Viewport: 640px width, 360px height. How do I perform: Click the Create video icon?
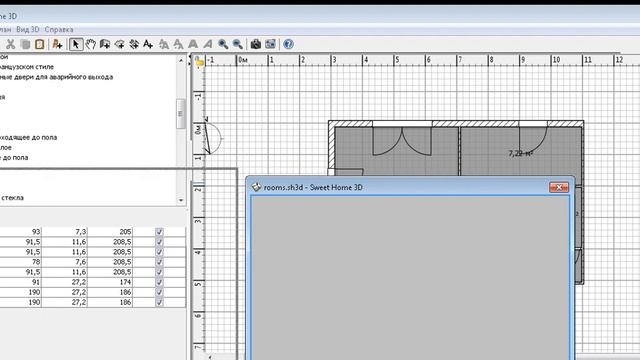point(270,44)
